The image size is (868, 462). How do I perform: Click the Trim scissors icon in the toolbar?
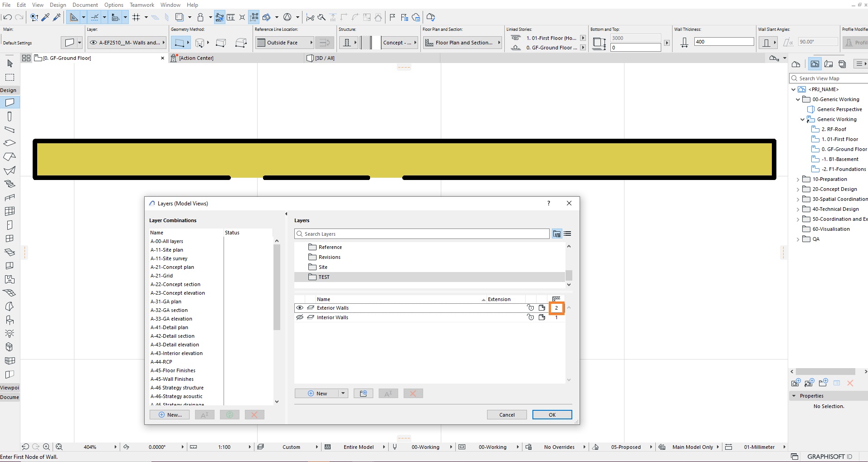coord(310,17)
